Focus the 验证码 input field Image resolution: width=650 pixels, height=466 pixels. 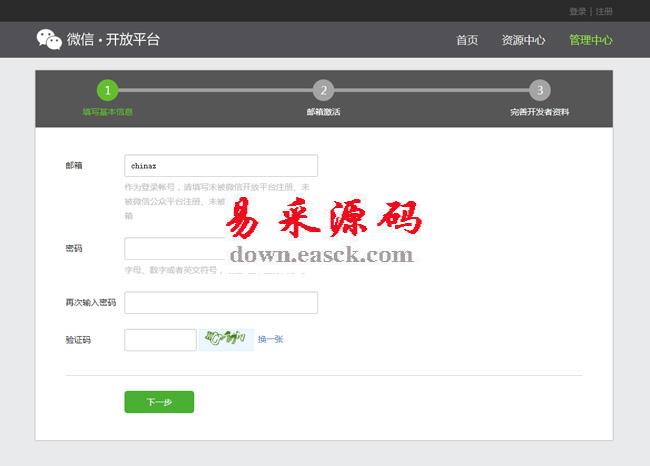[x=160, y=340]
